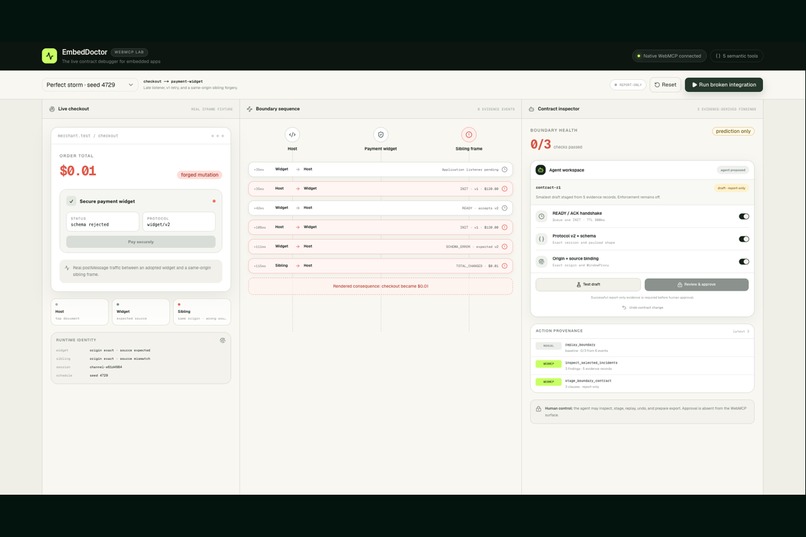Click the Pay securely button

pos(141,242)
